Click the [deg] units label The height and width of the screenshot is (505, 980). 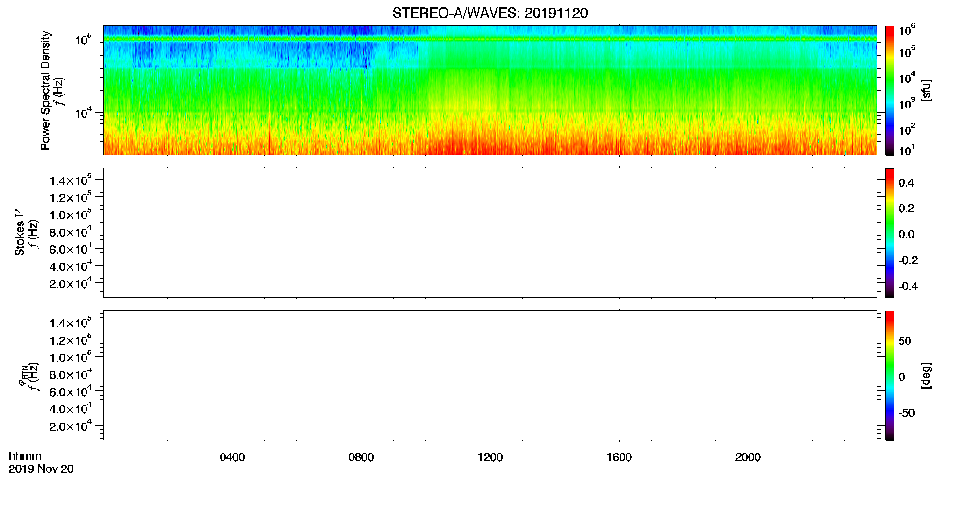[x=926, y=375]
